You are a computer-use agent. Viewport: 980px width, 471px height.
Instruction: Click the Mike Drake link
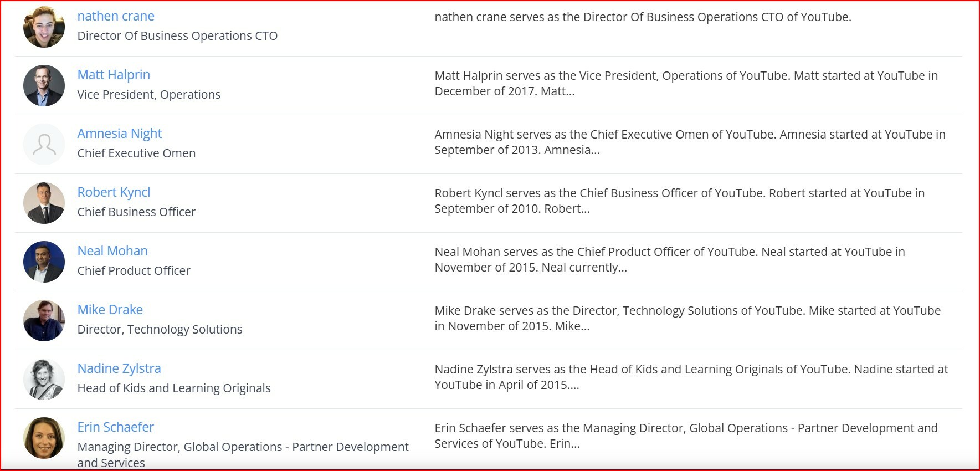tap(110, 310)
